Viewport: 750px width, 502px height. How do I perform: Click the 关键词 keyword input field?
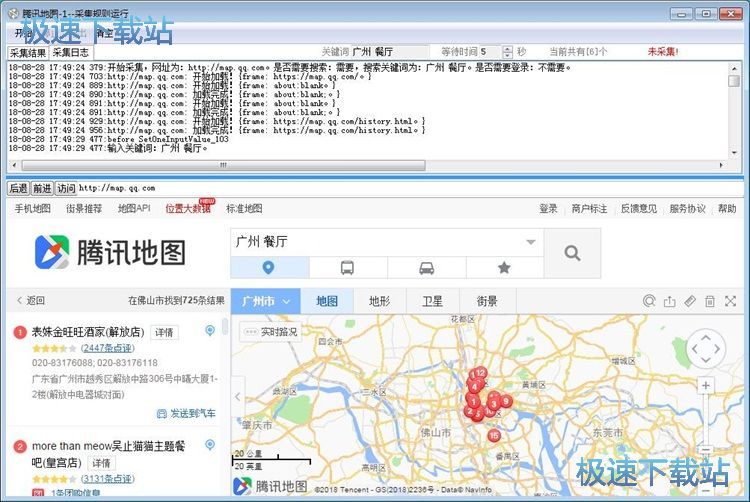pos(390,52)
